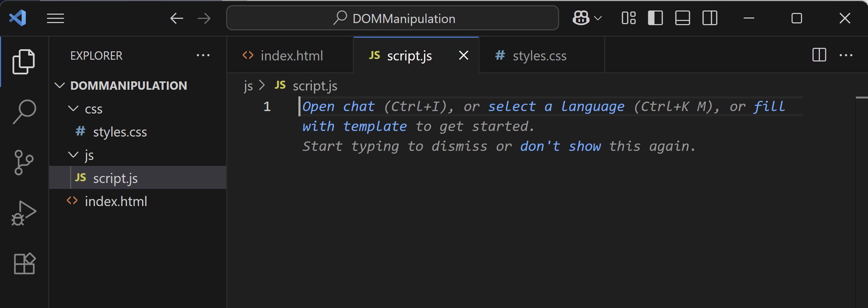Toggle the bottom panel
Screen dimensions: 868x308
pos(683,18)
